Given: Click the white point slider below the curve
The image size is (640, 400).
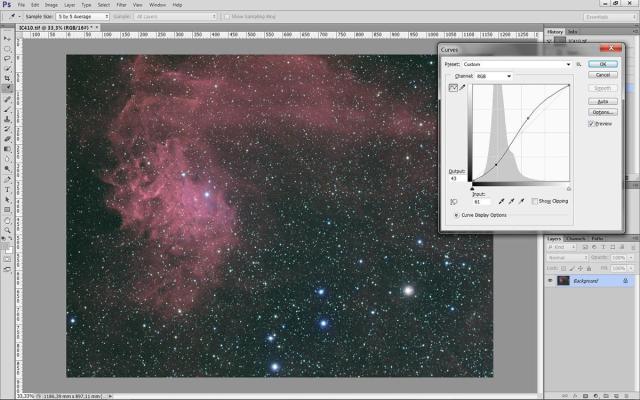Looking at the screenshot, I should 569,187.
